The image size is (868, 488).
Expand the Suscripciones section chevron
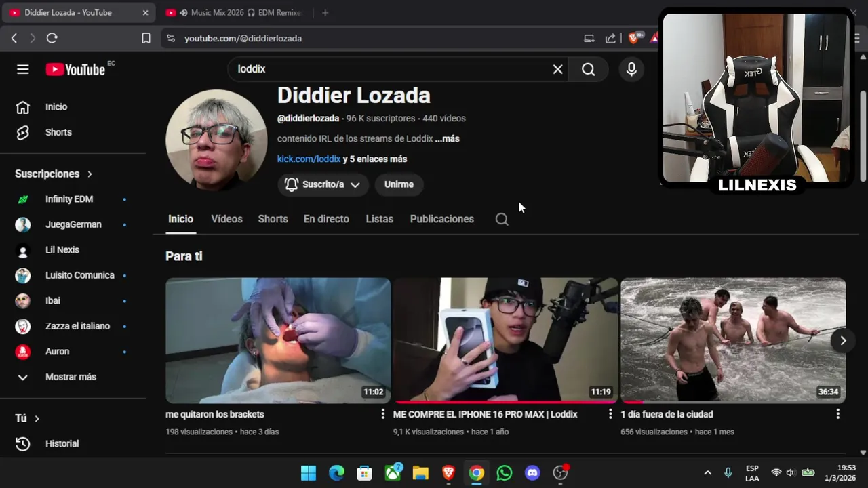(90, 174)
